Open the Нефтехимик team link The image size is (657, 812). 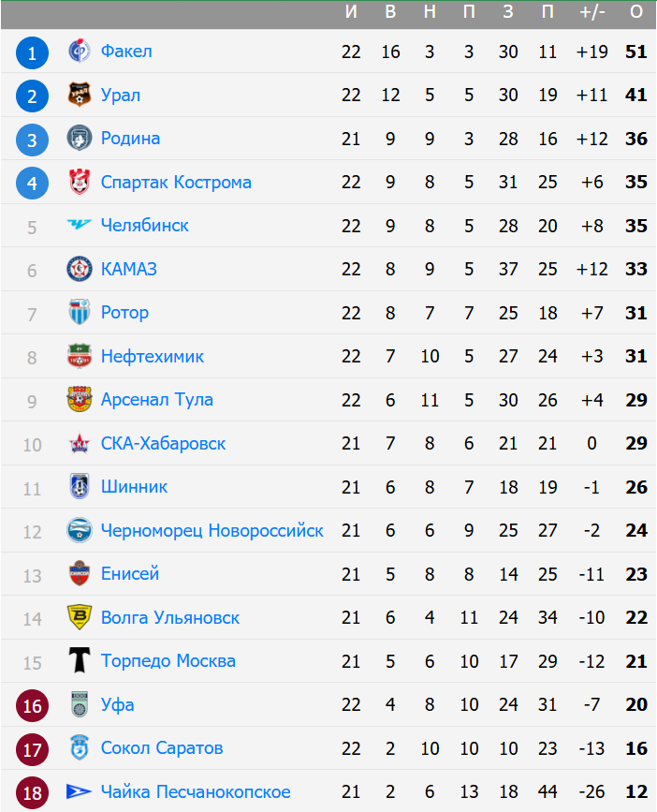click(x=152, y=356)
